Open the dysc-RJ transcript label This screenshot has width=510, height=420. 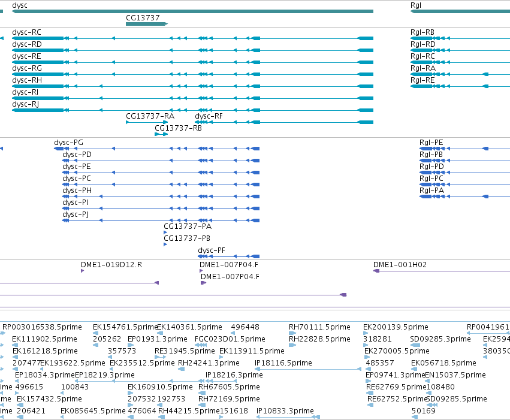tap(25, 104)
